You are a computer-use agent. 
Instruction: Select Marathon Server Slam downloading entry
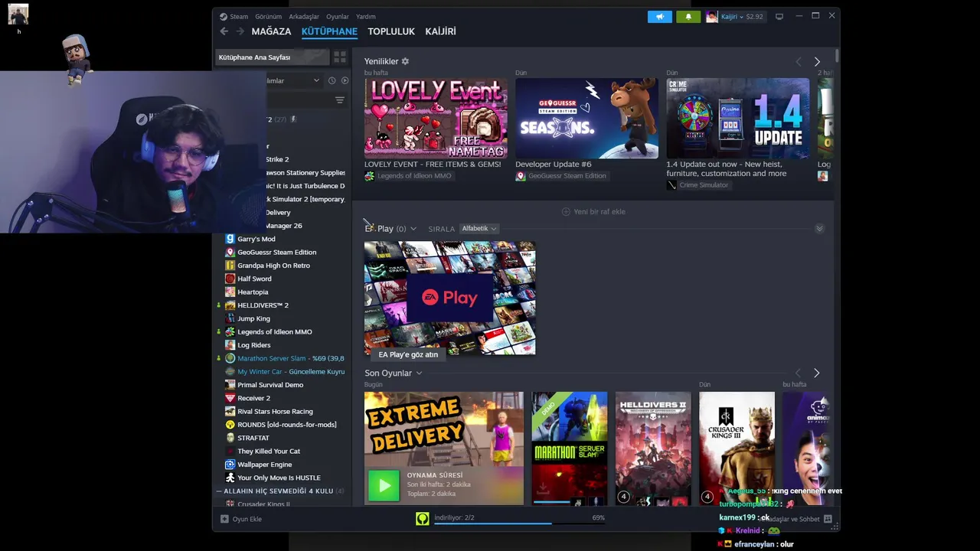click(x=284, y=358)
